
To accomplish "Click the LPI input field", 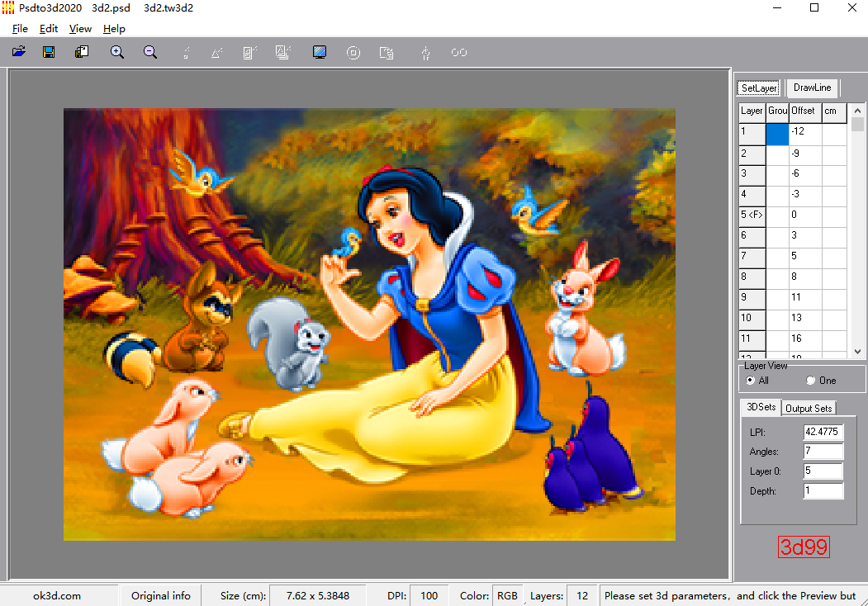I will [x=823, y=432].
